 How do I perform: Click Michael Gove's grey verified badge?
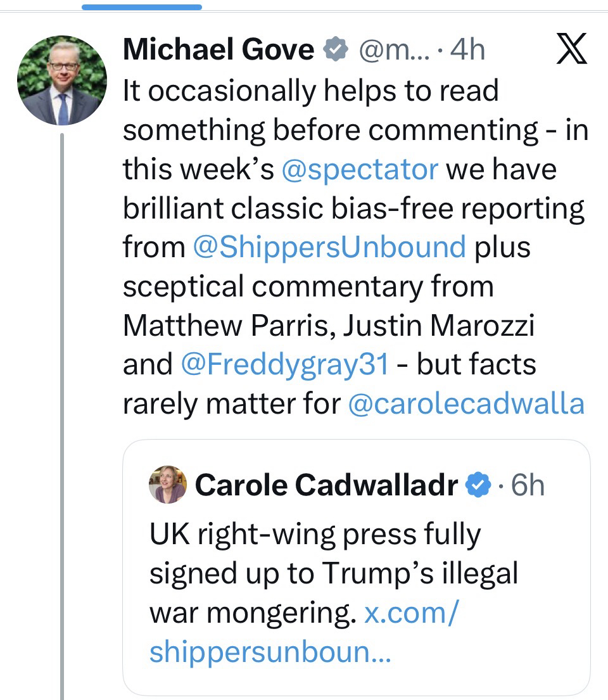(x=336, y=50)
